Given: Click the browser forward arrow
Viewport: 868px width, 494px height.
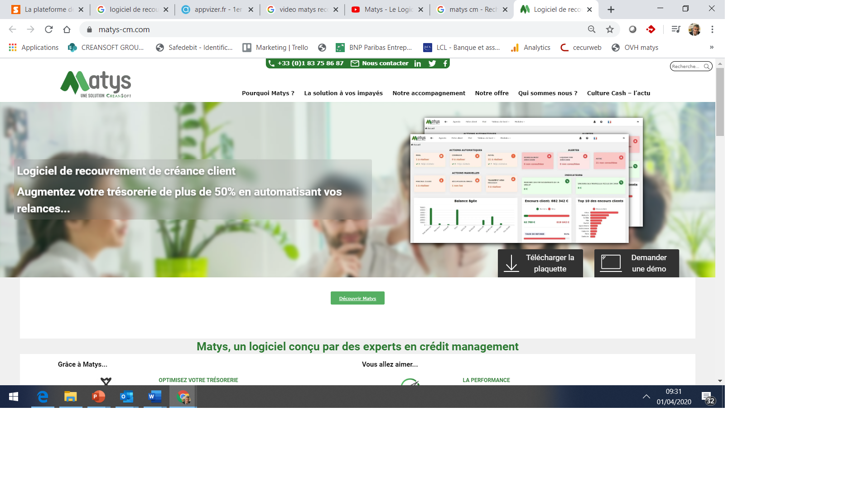Looking at the screenshot, I should pos(30,29).
